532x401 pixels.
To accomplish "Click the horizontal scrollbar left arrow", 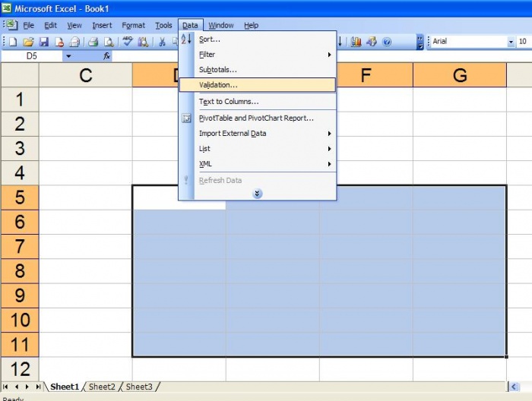I will coord(514,387).
